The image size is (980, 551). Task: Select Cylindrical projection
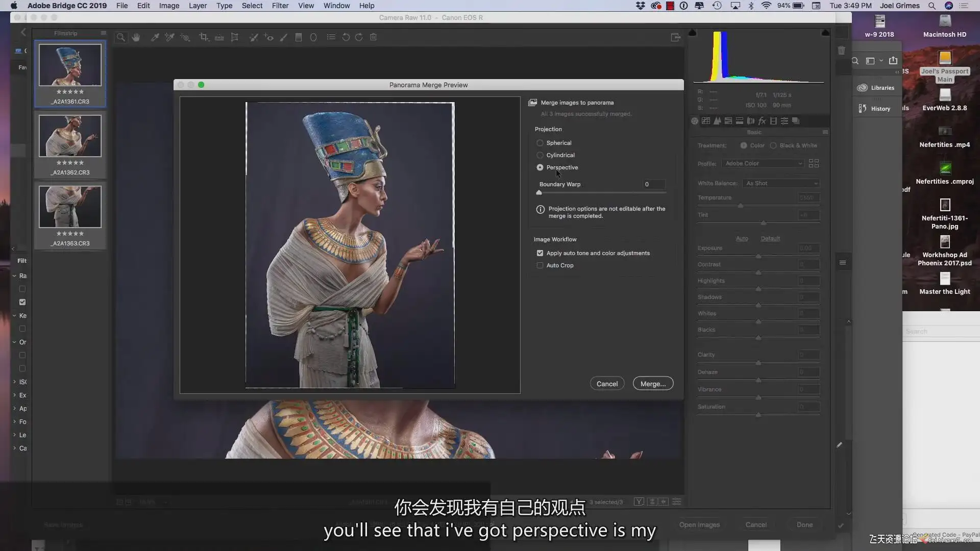click(540, 155)
